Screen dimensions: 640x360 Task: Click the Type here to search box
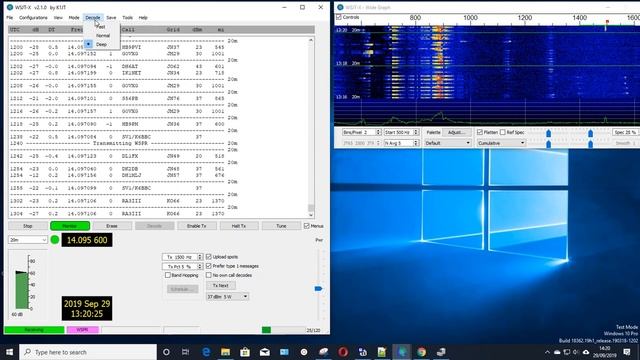[x=88, y=352]
